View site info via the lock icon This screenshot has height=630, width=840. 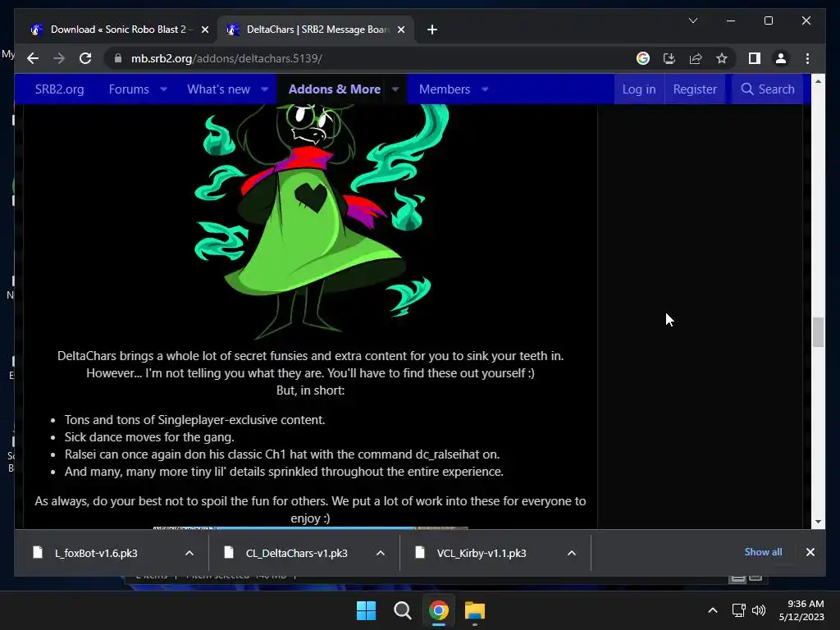coord(118,58)
